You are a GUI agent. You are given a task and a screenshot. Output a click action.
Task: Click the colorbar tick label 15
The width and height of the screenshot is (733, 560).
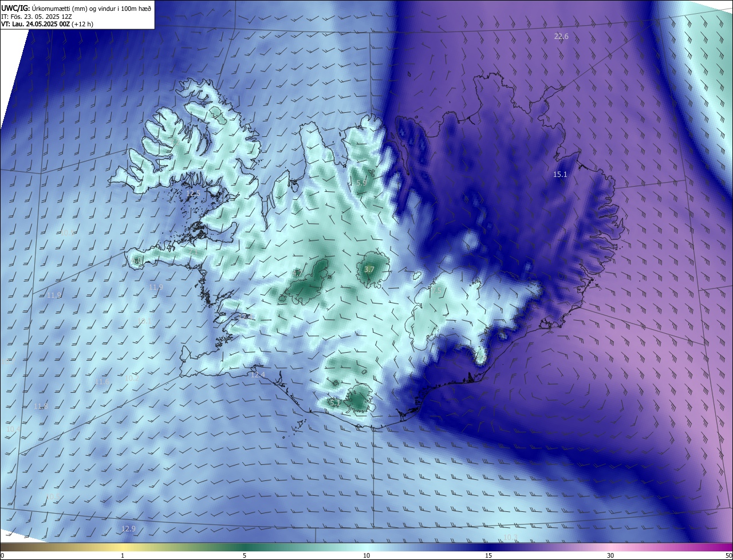coord(488,555)
